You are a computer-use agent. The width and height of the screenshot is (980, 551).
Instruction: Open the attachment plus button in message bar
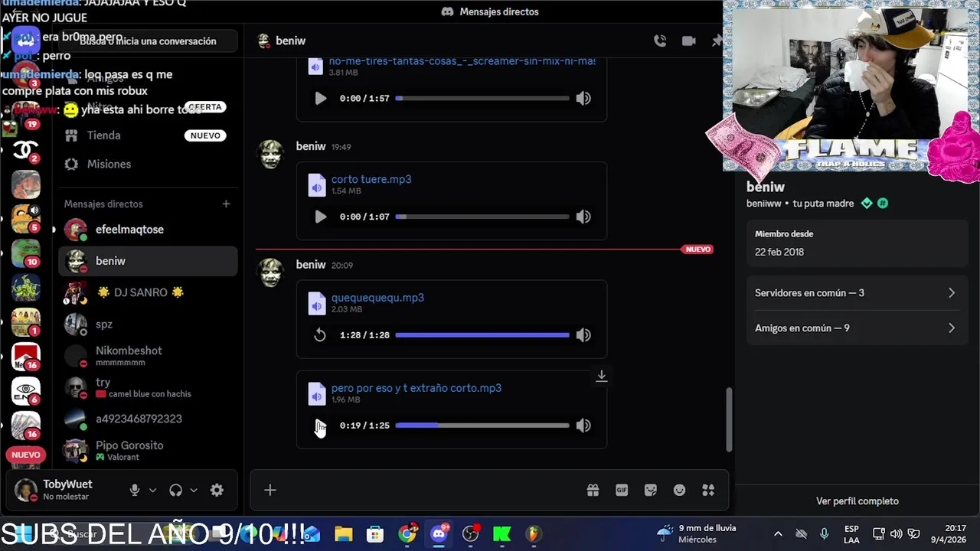tap(270, 490)
